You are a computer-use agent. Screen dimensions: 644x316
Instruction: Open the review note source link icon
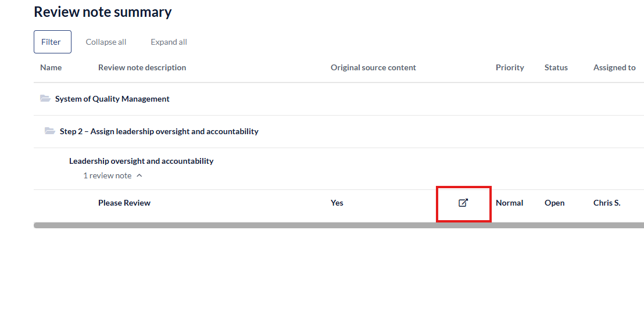(x=463, y=203)
